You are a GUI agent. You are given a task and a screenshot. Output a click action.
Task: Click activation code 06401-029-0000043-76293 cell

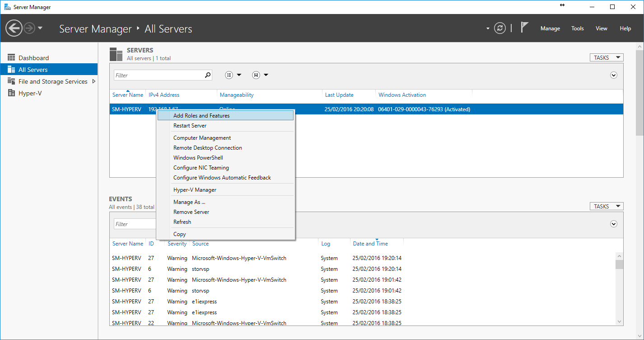[x=424, y=109]
